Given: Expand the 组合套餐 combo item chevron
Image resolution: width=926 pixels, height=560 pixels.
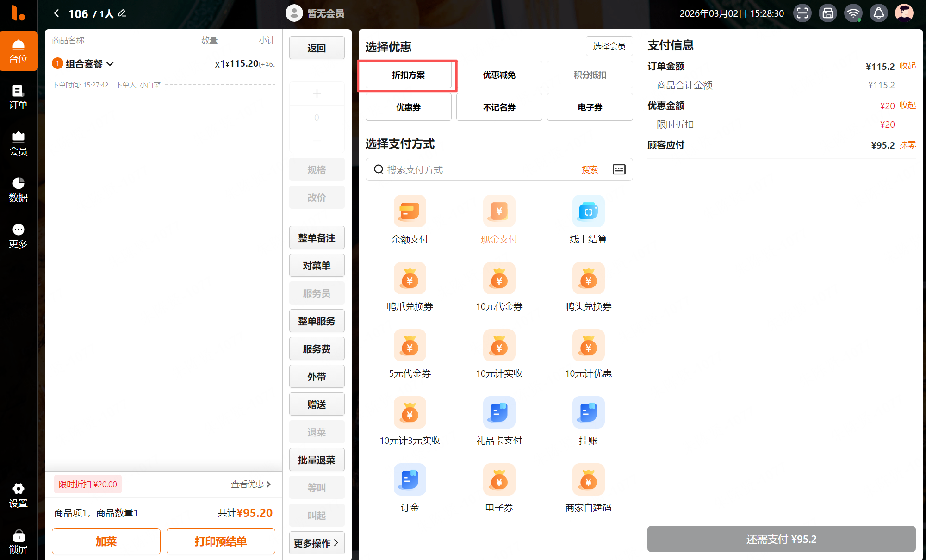Looking at the screenshot, I should point(110,64).
